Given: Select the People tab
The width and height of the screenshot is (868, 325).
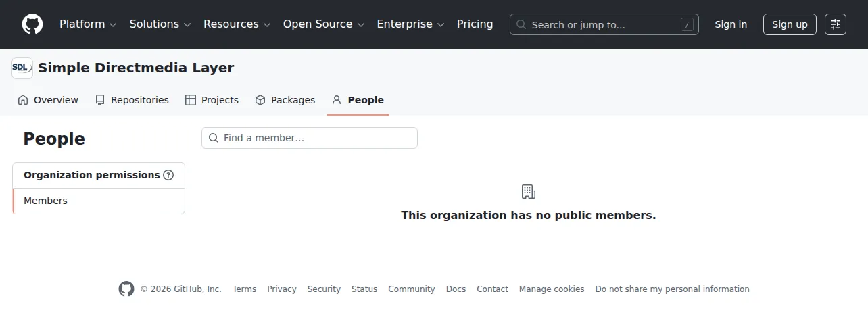Looking at the screenshot, I should [358, 100].
